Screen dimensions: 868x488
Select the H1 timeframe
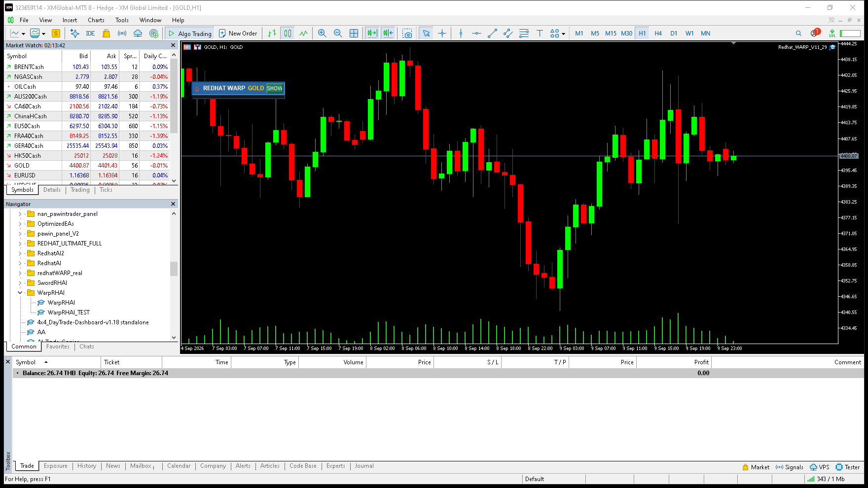coord(642,34)
